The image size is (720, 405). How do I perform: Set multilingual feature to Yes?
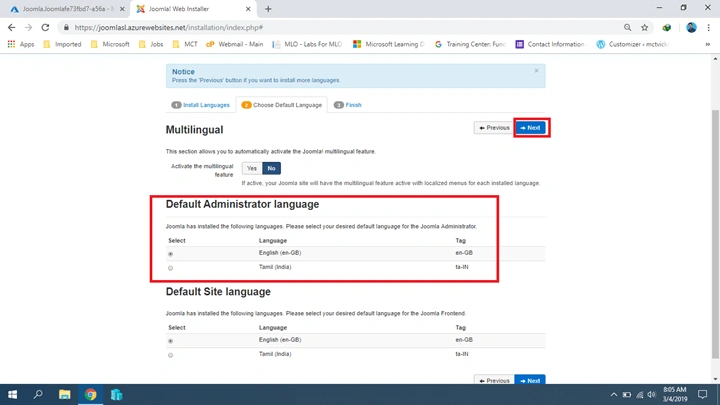[252, 169]
